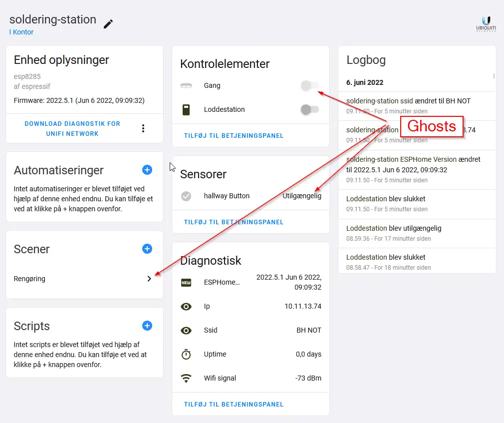The height and width of the screenshot is (423, 504).
Task: Open the Ip diagnostic value 10.11.13.74
Action: point(303,306)
